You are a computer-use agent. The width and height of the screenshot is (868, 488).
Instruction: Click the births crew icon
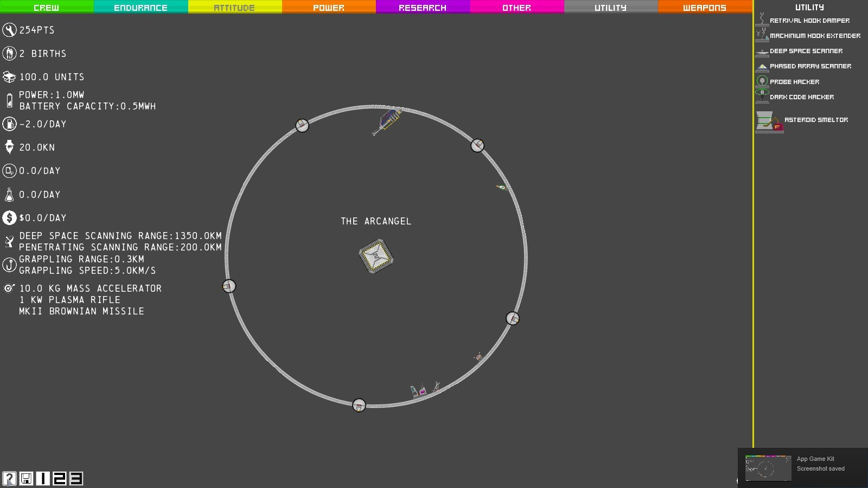9,53
